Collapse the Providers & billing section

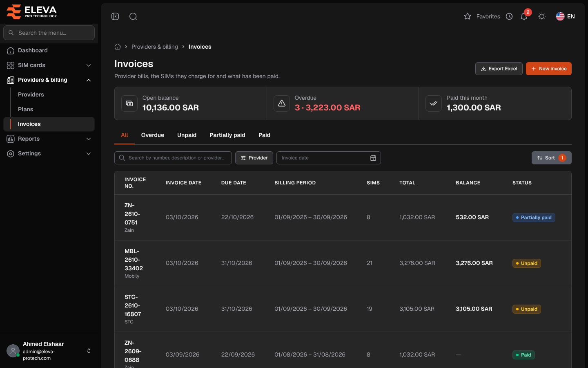tap(49, 80)
